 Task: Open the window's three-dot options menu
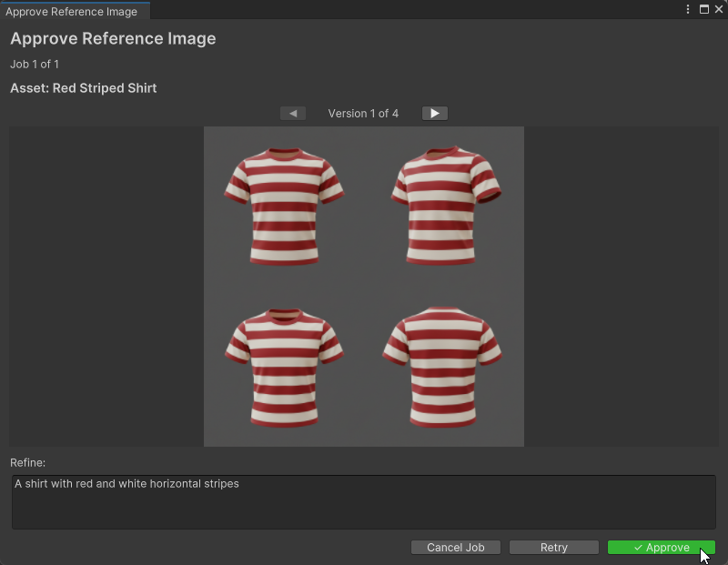tap(688, 9)
